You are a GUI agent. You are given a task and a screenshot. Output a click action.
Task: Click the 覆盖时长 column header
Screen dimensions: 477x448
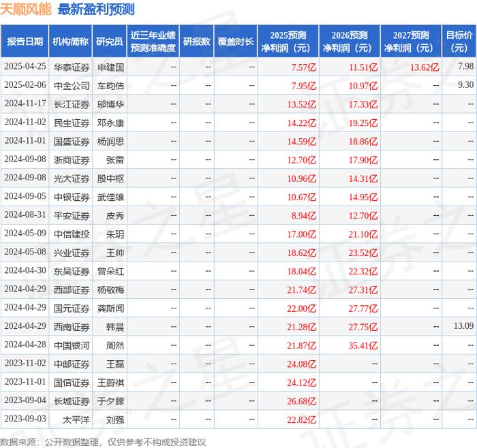236,42
